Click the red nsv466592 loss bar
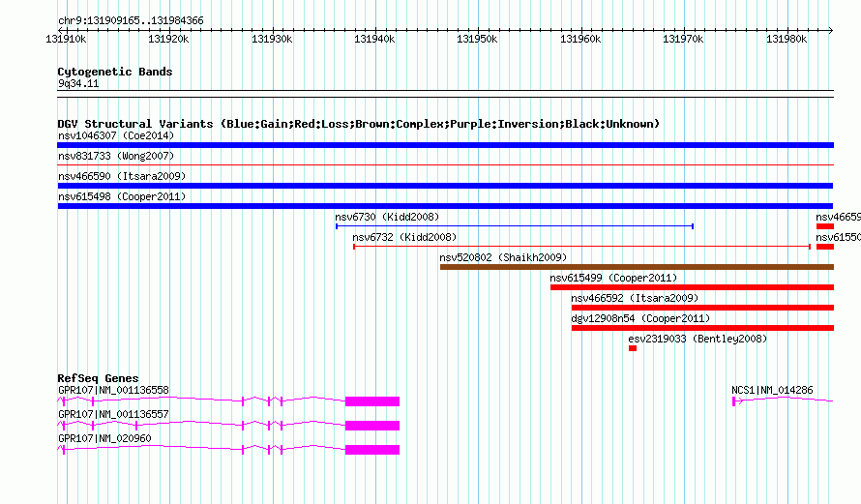Viewport: 861px width, 504px height. tap(703, 308)
